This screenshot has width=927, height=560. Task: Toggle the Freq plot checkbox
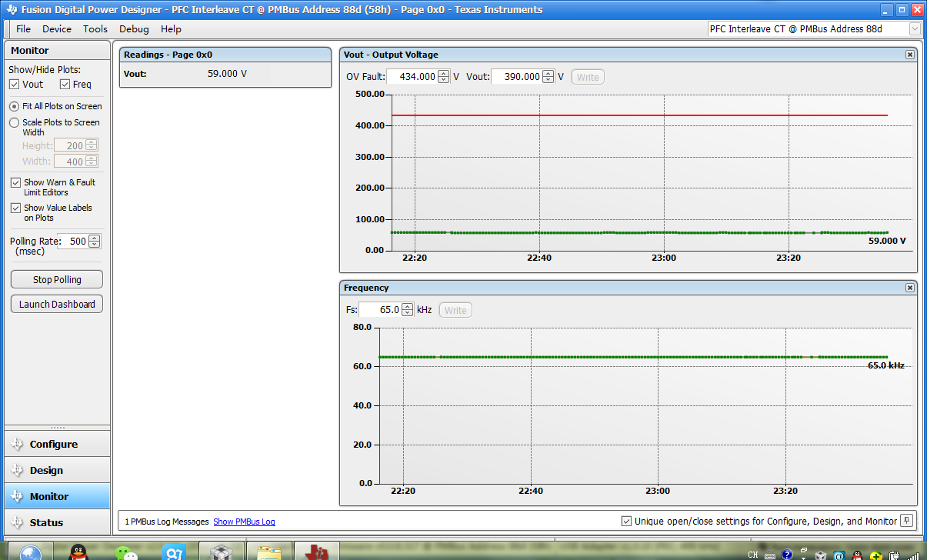coord(65,85)
